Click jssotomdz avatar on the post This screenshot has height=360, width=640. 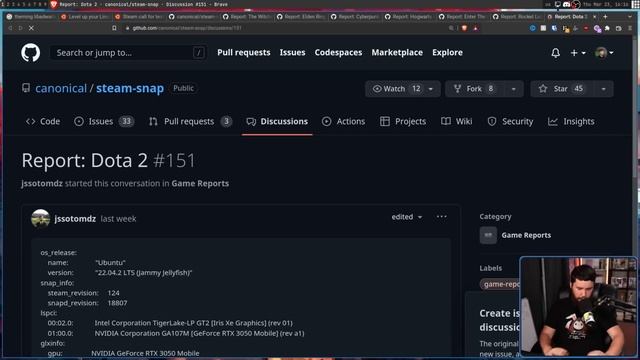click(x=40, y=218)
